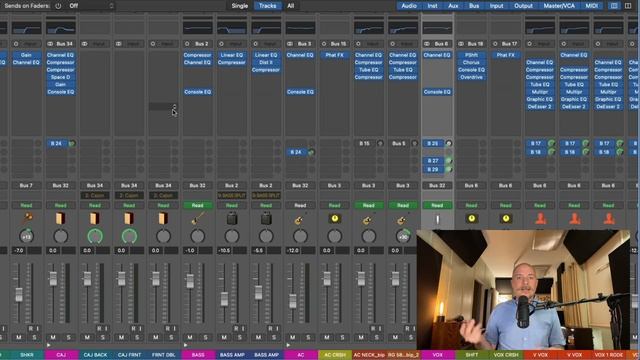
Task: Enable record on the CAJ BACK track
Action: pos(99,328)
